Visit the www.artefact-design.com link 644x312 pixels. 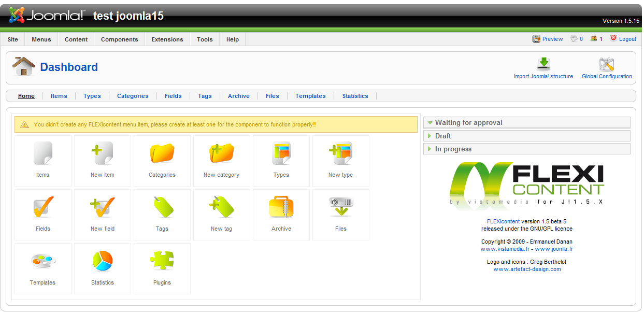click(x=527, y=269)
